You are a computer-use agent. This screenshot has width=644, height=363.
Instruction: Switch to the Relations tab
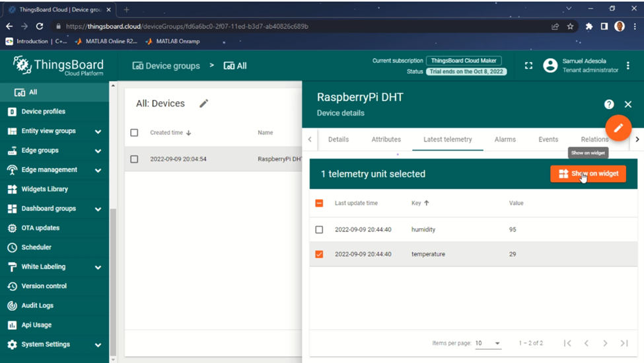pos(594,140)
